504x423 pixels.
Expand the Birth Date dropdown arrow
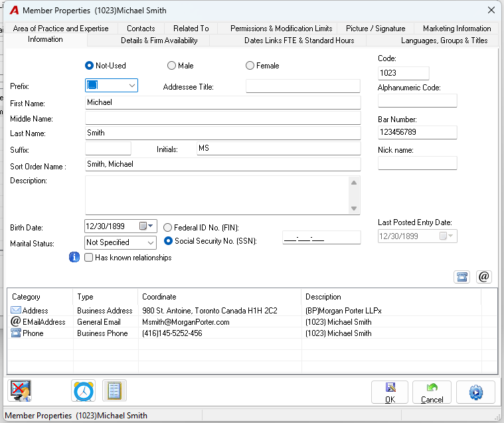click(x=151, y=226)
